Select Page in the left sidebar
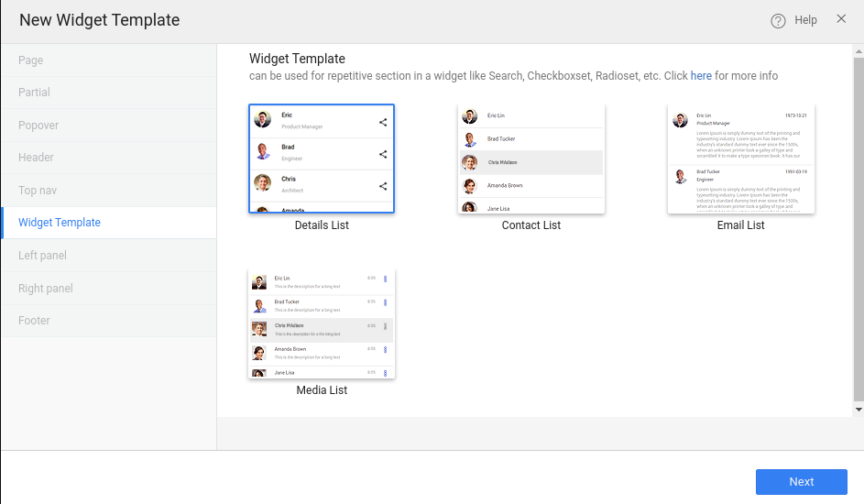Screen dimensions: 864x504 click(31, 60)
